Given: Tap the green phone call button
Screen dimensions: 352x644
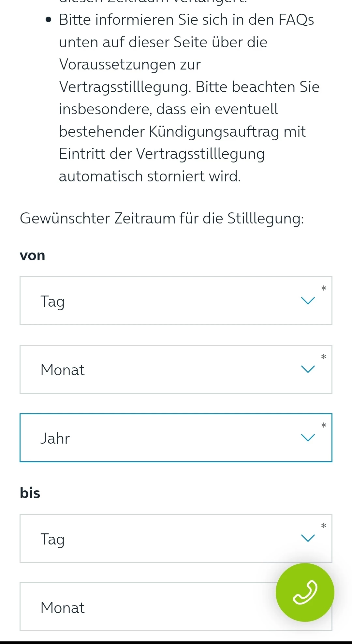Looking at the screenshot, I should (x=305, y=592).
